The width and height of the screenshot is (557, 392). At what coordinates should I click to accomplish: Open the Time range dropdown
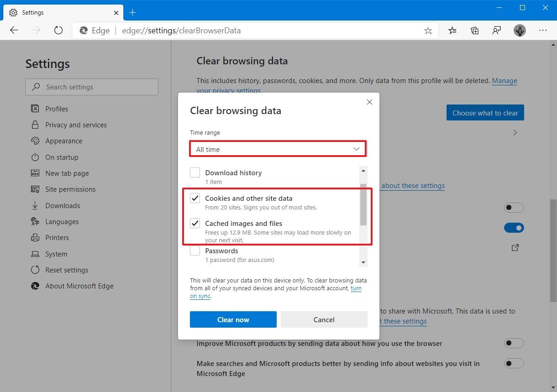click(x=278, y=149)
